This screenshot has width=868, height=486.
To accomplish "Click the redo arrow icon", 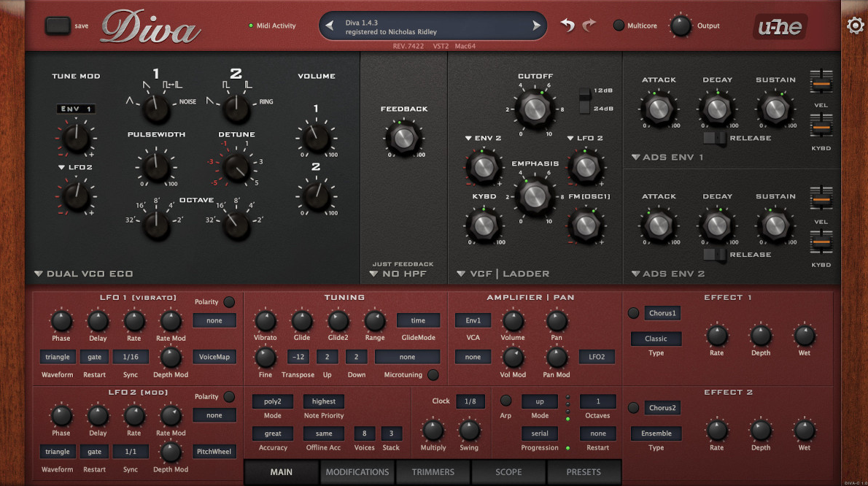I will 589,26.
